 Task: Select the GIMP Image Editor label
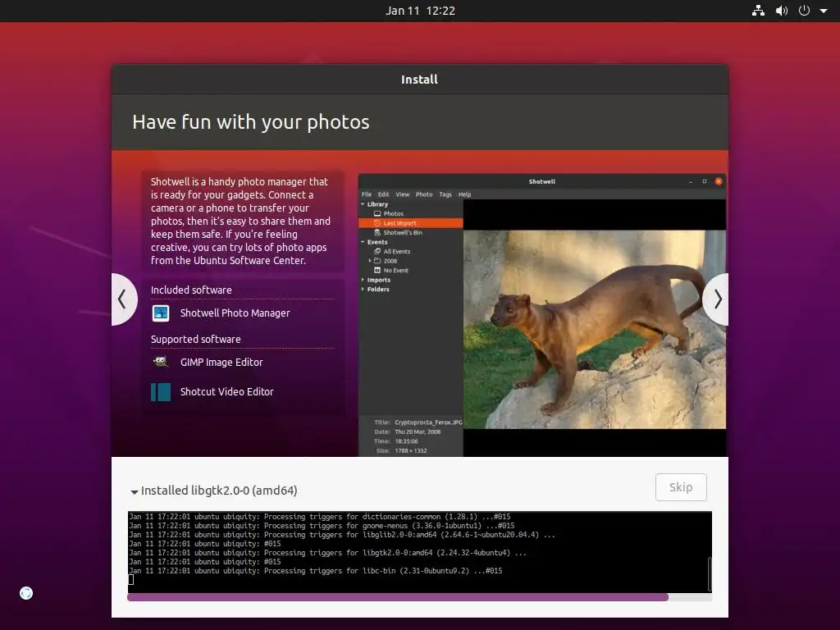coord(221,362)
